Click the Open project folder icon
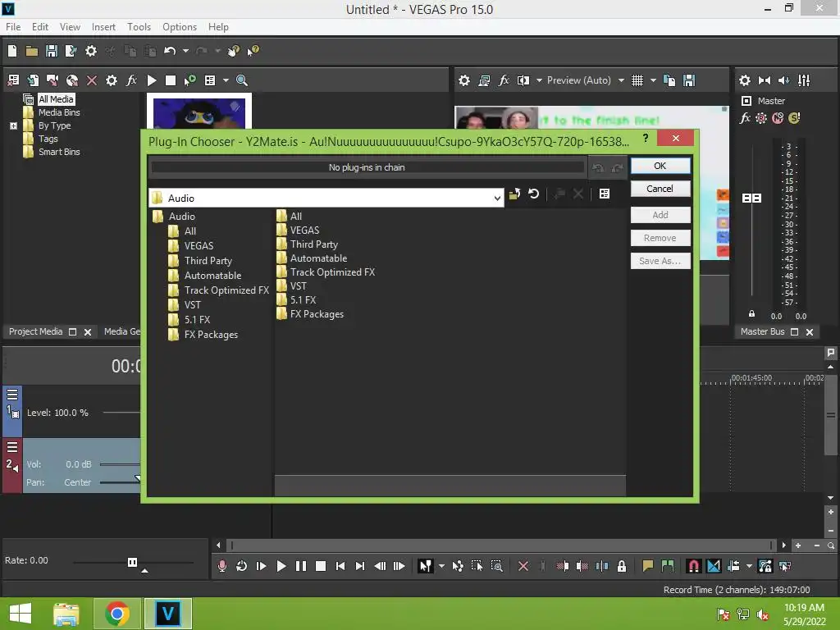This screenshot has height=630, width=840. [x=32, y=51]
